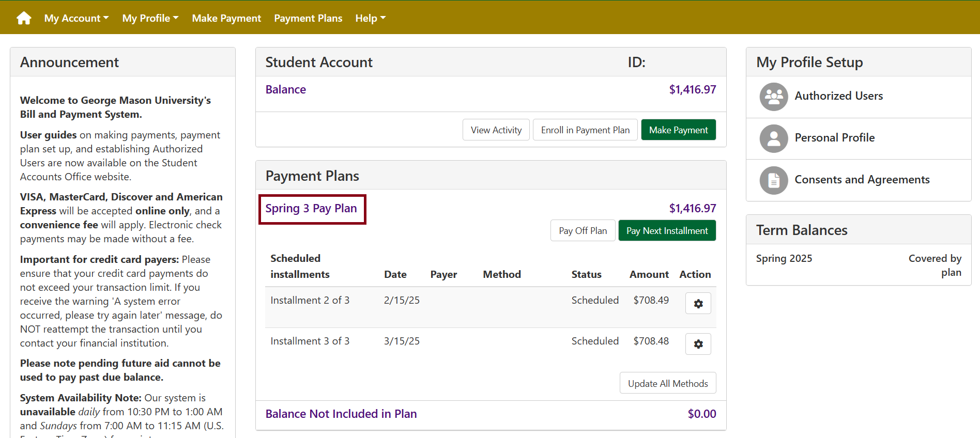Select the Pay Off Plan button

pyautogui.click(x=583, y=231)
